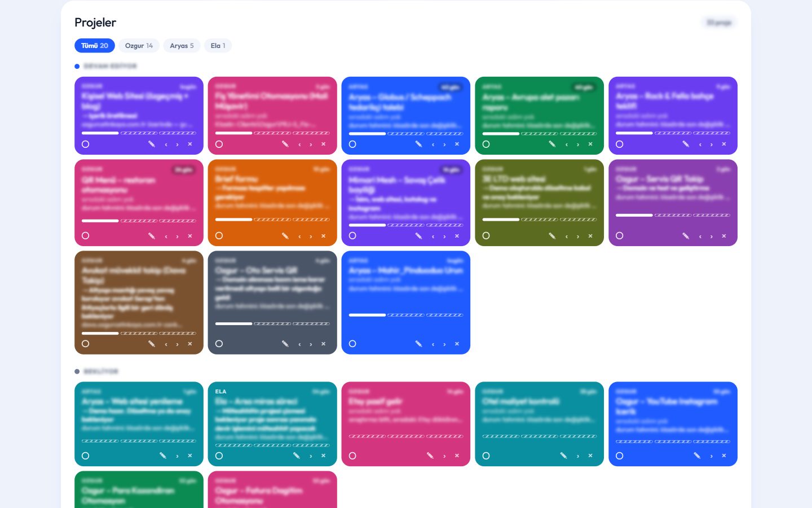Screen dimensions: 812x508
Task: Check the circle on the ELA card
Action: coord(219,456)
